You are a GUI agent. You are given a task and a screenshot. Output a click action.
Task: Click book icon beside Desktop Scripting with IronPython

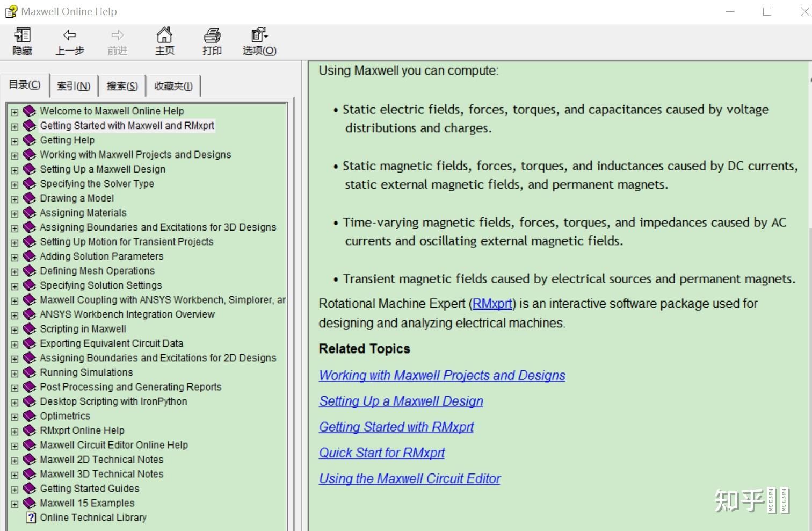pyautogui.click(x=30, y=401)
